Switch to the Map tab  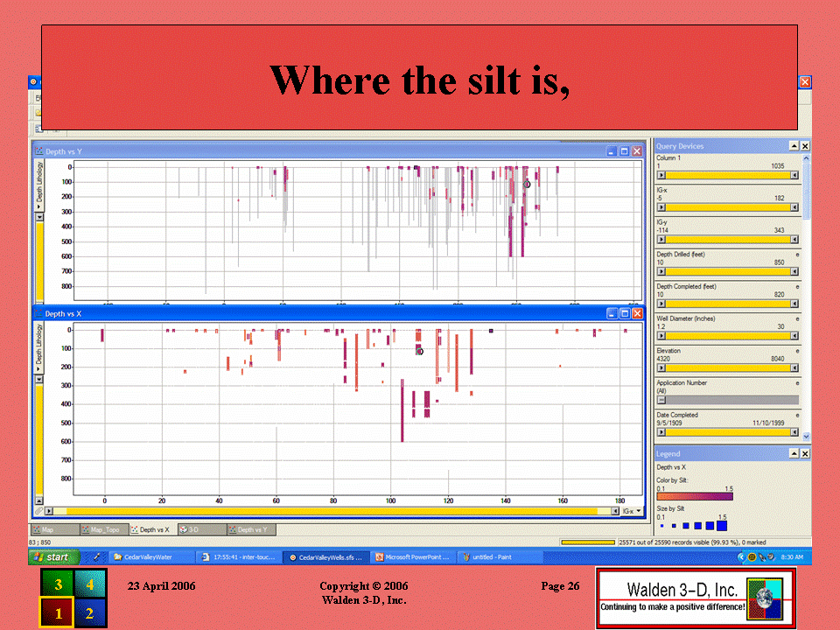point(54,529)
